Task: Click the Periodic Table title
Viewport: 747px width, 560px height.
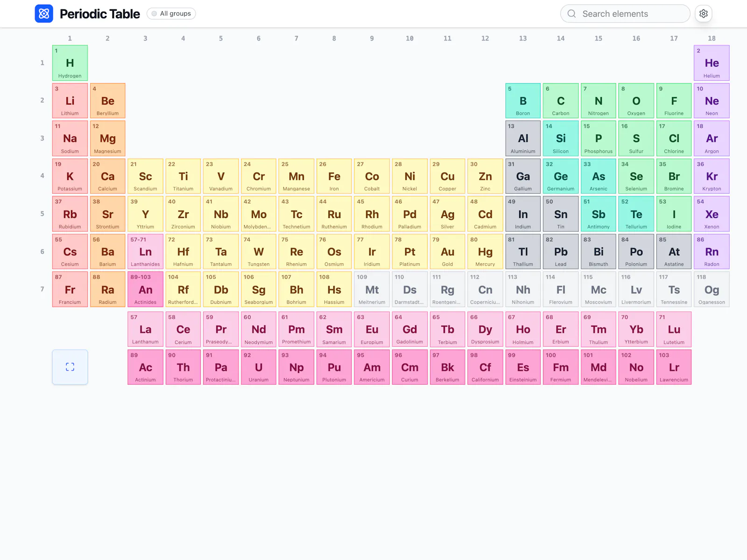Action: click(x=99, y=14)
